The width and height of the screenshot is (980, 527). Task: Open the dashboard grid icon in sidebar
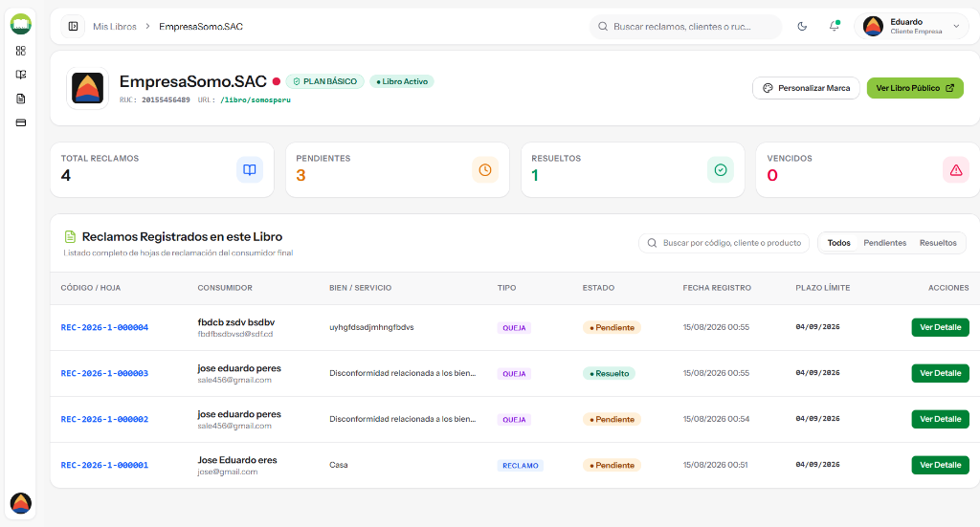tap(21, 51)
